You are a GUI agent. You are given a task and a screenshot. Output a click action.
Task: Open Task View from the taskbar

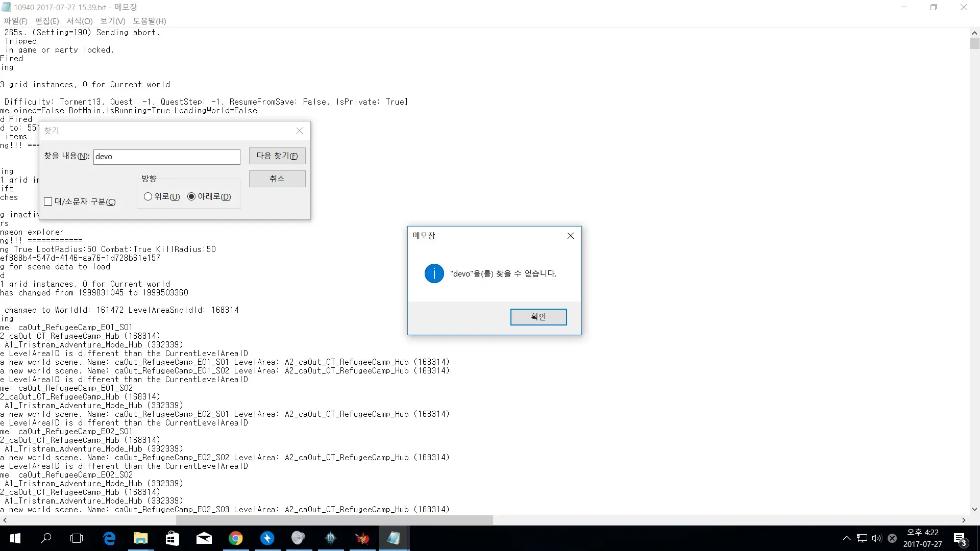[77, 538]
